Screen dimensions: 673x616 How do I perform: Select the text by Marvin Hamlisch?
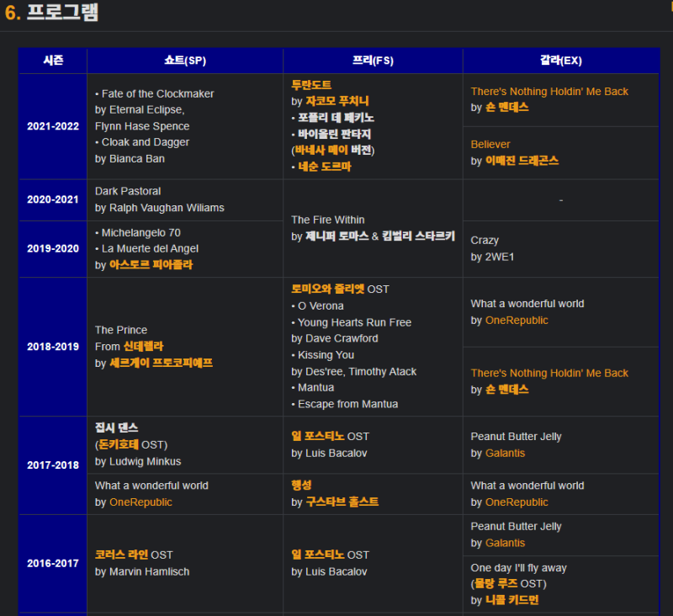[x=142, y=571]
